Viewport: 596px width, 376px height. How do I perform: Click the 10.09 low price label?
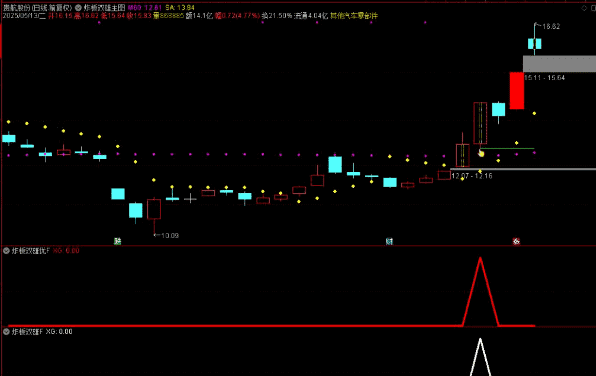[170, 235]
